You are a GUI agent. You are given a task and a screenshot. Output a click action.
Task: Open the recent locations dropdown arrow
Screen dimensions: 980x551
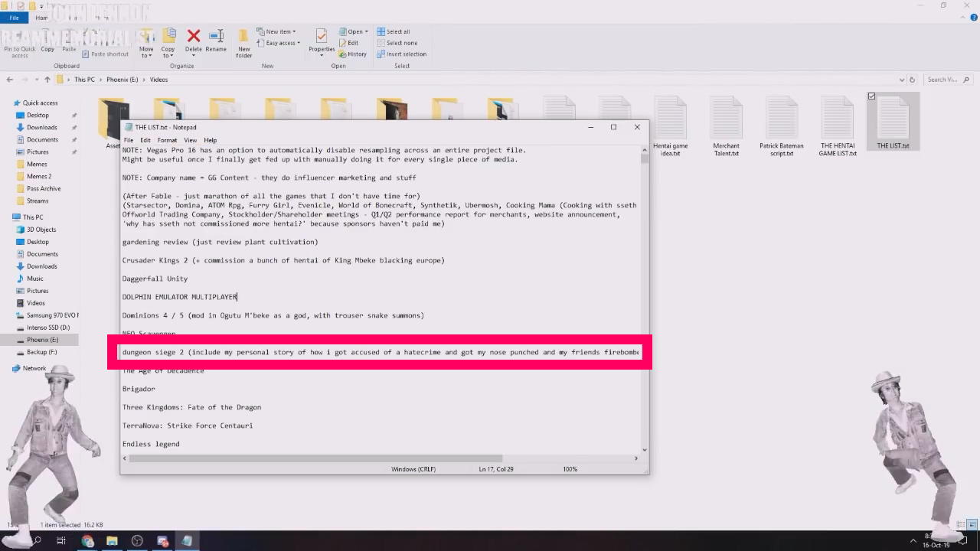(x=36, y=80)
